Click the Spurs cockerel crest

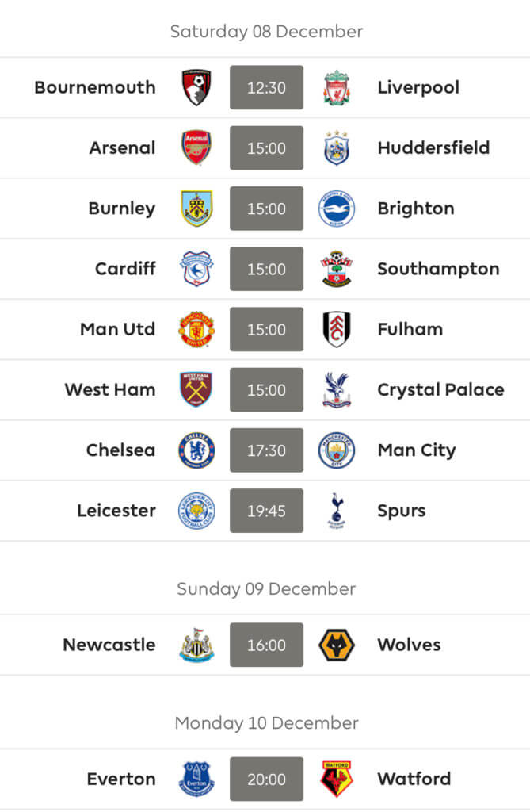(337, 511)
